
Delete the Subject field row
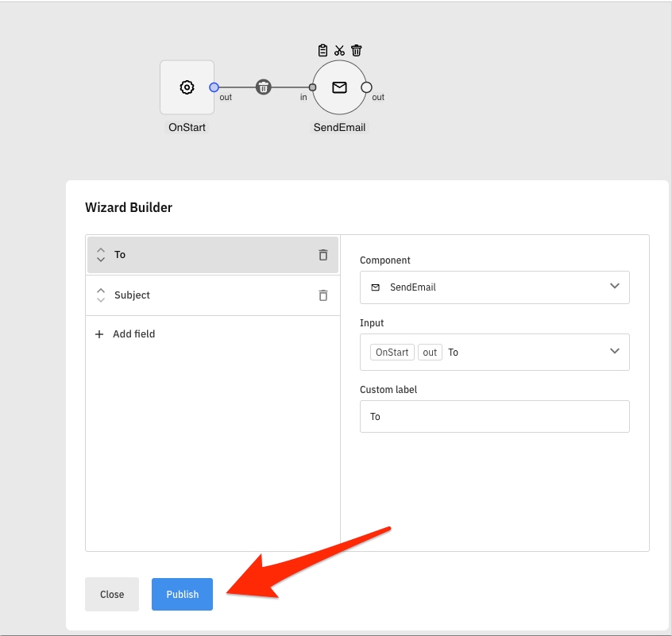point(323,295)
